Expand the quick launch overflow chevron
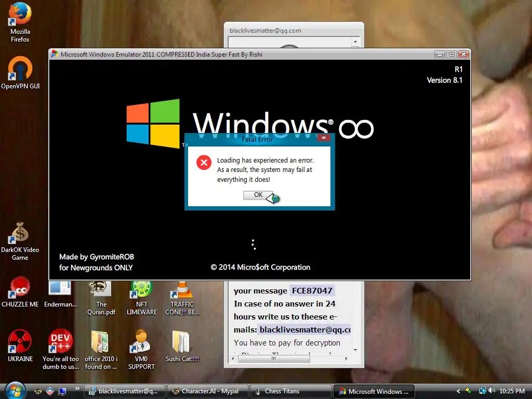Image resolution: width=532 pixels, height=399 pixels. 77,389
